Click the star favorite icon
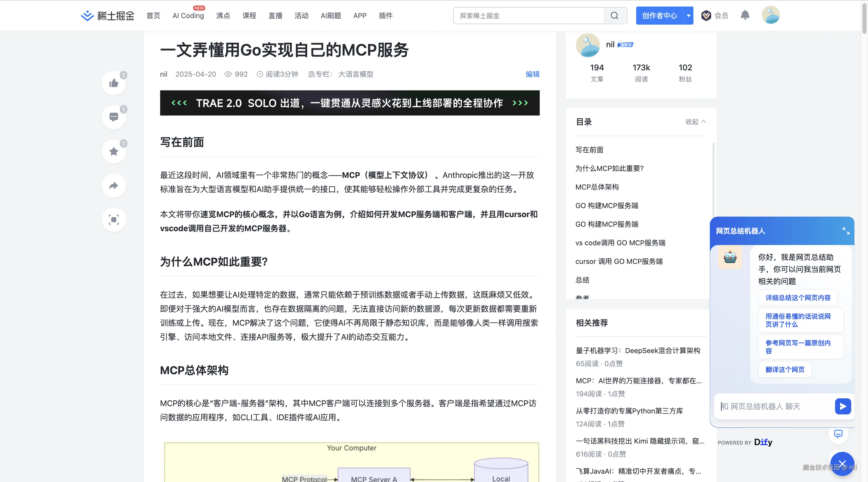Screen dimensions: 868x482 coord(114,151)
